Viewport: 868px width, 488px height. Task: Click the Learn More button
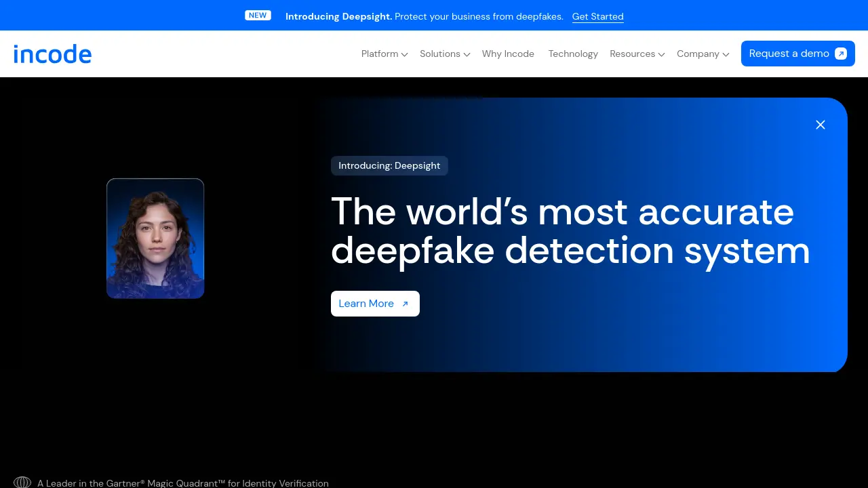pos(375,304)
